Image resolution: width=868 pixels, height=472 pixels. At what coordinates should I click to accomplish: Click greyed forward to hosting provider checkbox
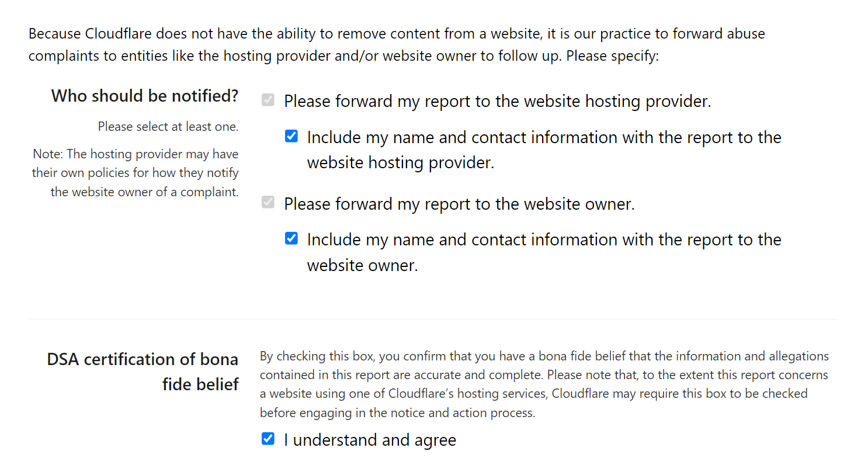[x=268, y=100]
